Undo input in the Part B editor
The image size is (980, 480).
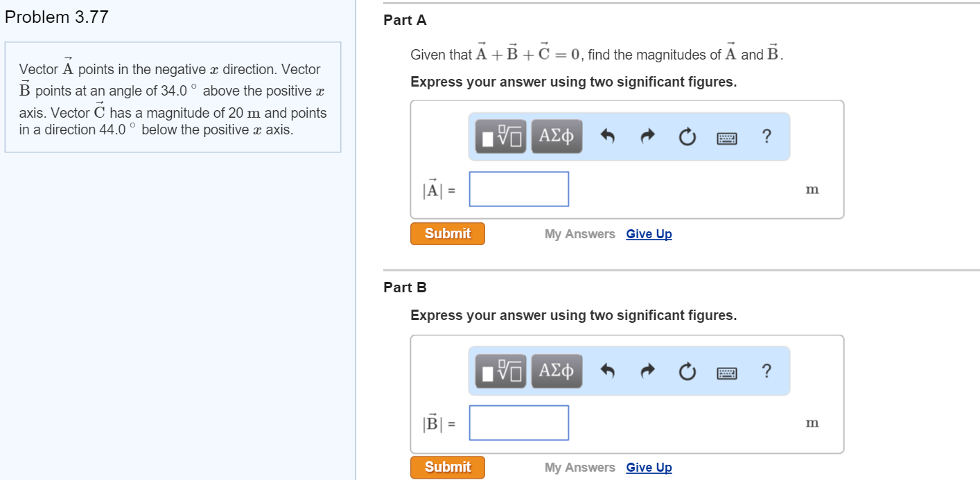pos(606,371)
